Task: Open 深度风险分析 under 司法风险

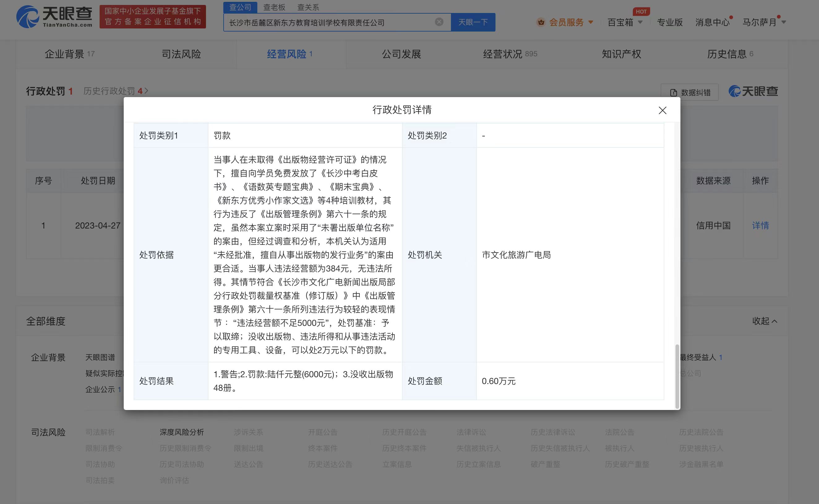Action: click(x=182, y=432)
